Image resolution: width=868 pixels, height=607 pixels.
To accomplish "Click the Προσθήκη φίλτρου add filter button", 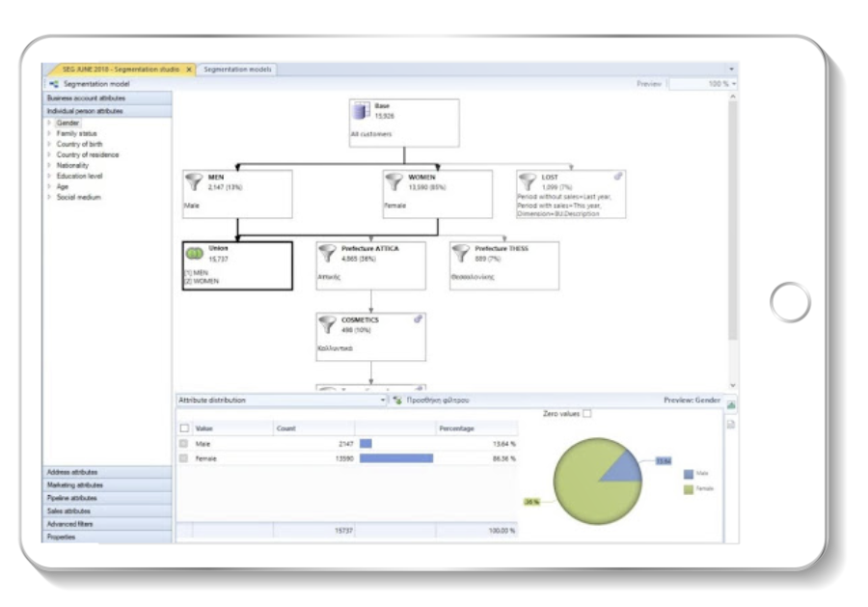I will click(x=431, y=400).
